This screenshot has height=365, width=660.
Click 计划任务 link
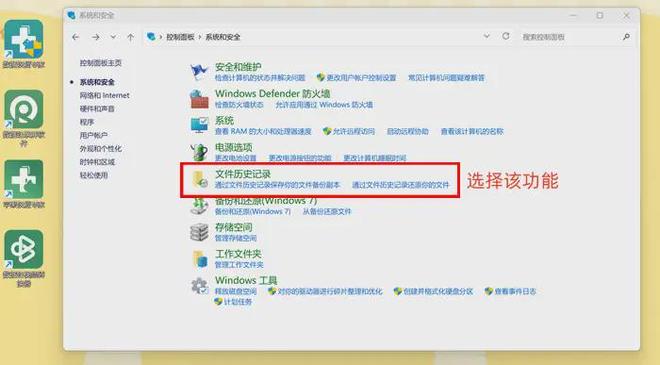[237, 302]
